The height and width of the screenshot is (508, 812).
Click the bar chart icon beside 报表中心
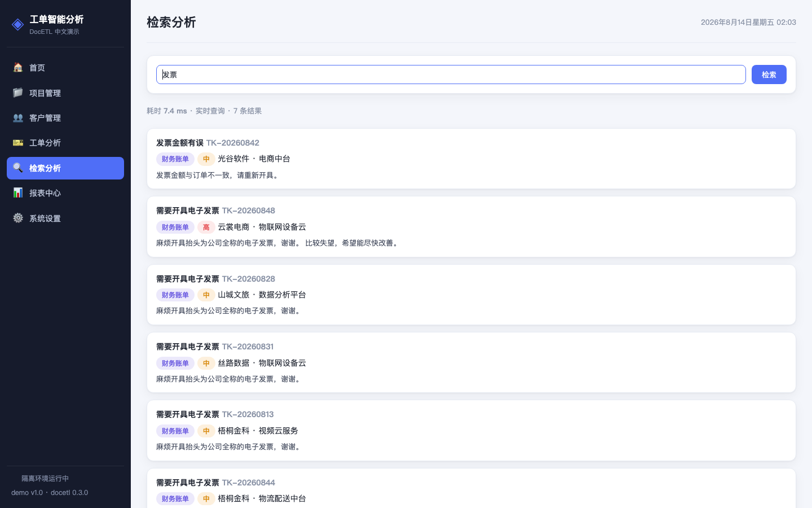click(18, 193)
